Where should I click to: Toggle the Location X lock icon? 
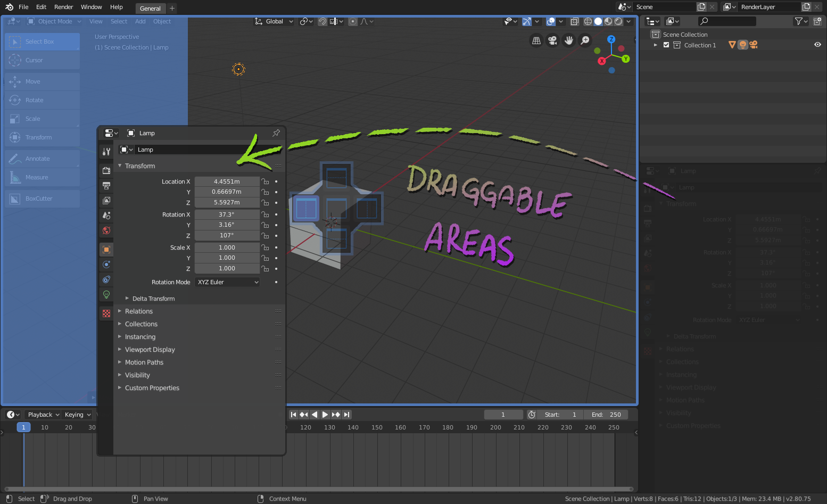pyautogui.click(x=265, y=181)
